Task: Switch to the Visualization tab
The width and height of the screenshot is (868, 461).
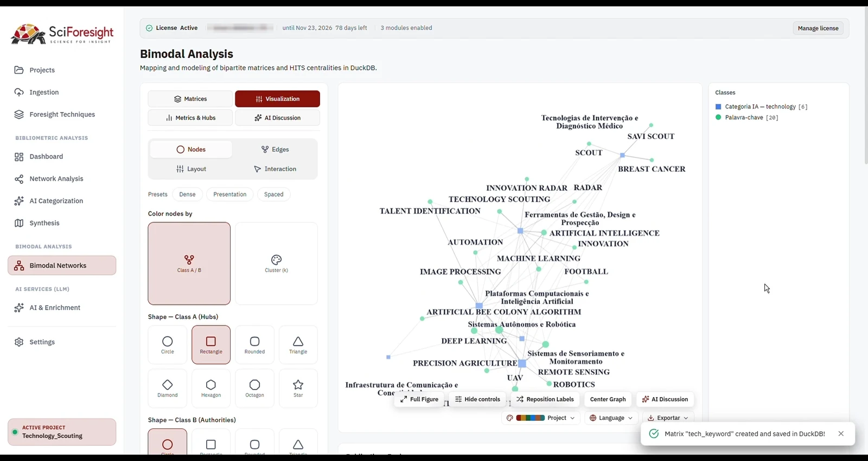Action: click(278, 99)
